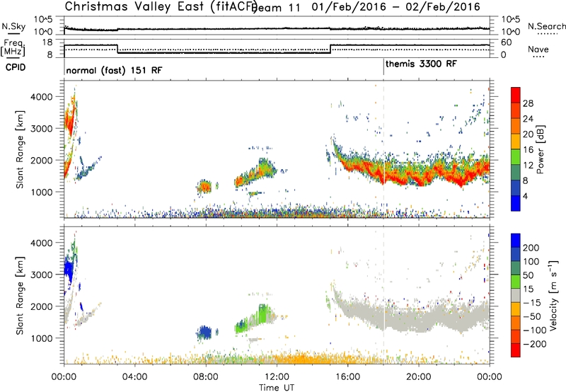Click the 'Christmas Valley East (fitACF)' title text
This screenshot has width=566, height=392.
click(161, 6)
